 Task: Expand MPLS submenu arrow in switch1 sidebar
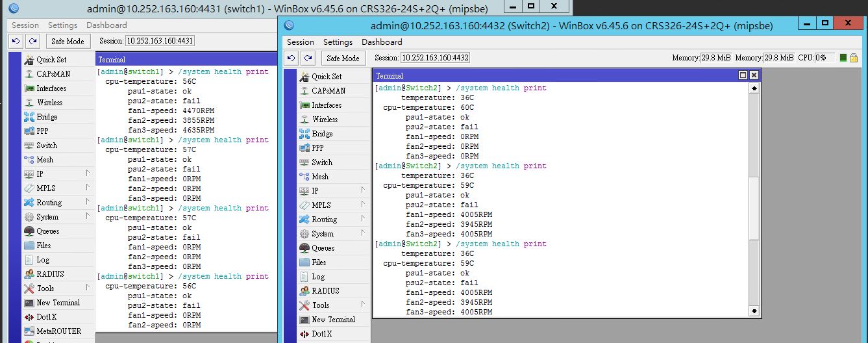click(x=88, y=188)
